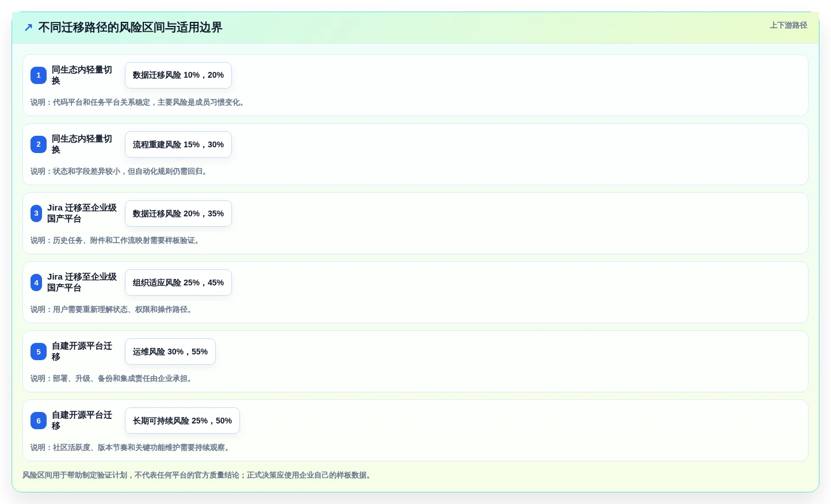The height and width of the screenshot is (504, 831).
Task: Select the 数据迁移风险 10%，20% chip
Action: [x=178, y=75]
